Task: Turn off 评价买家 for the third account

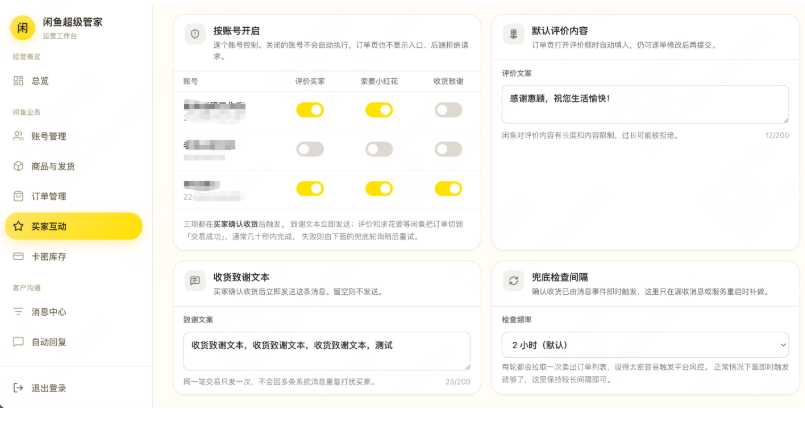Action: 310,189
